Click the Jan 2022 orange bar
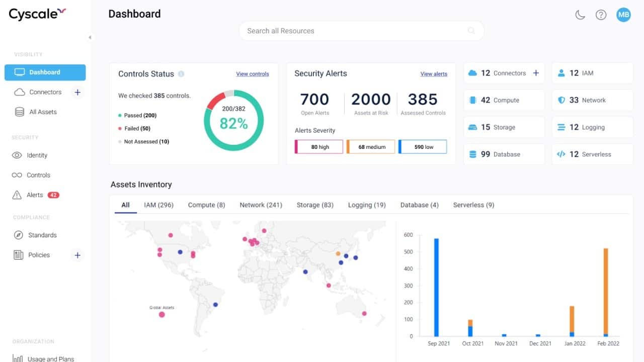The image size is (644, 362). [x=572, y=319]
